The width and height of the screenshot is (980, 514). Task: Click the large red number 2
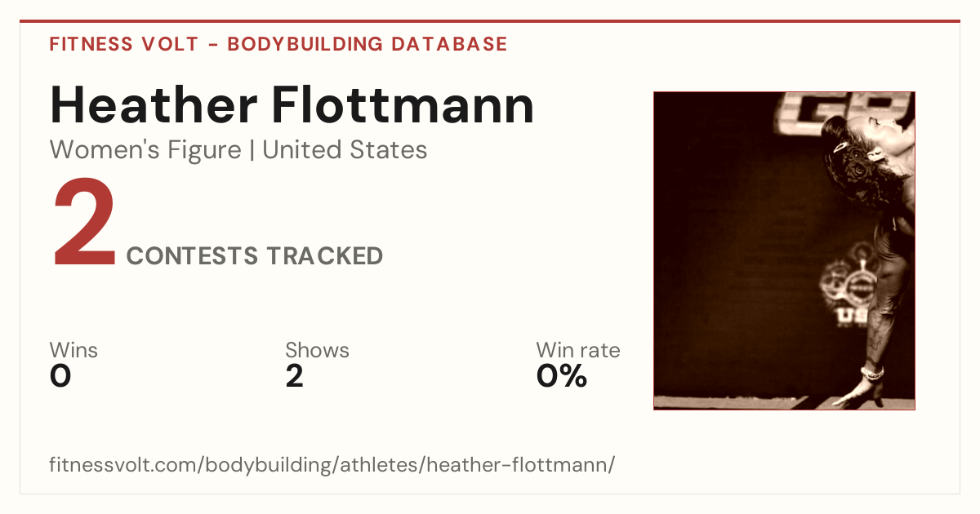[x=84, y=225]
